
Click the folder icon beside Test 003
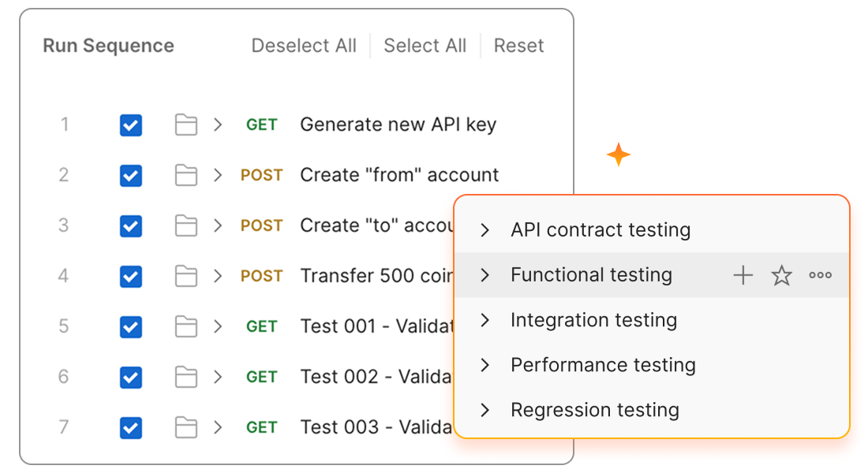[x=185, y=426]
